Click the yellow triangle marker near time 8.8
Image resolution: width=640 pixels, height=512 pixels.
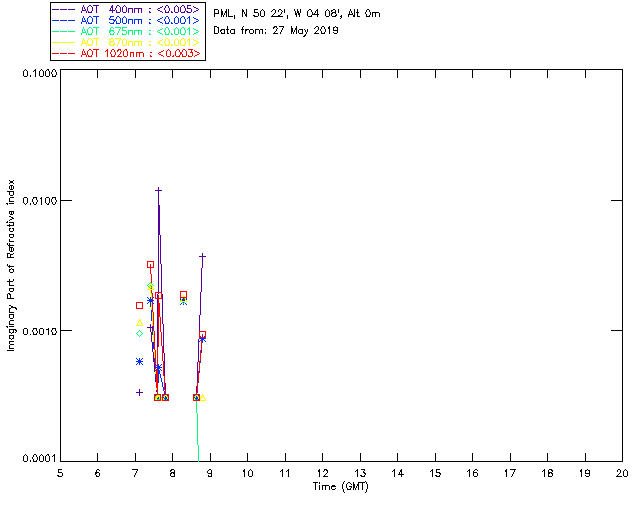[203, 398]
